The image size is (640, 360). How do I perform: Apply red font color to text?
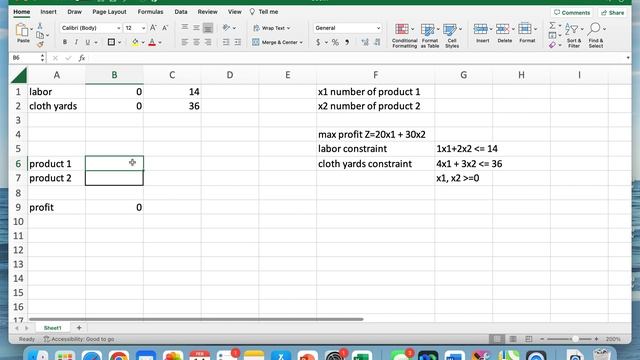tap(152, 42)
